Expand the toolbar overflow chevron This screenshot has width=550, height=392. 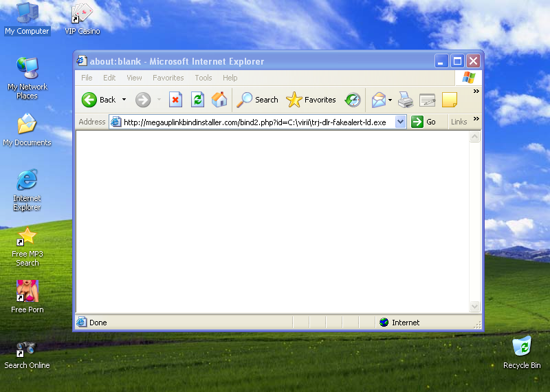pyautogui.click(x=476, y=91)
